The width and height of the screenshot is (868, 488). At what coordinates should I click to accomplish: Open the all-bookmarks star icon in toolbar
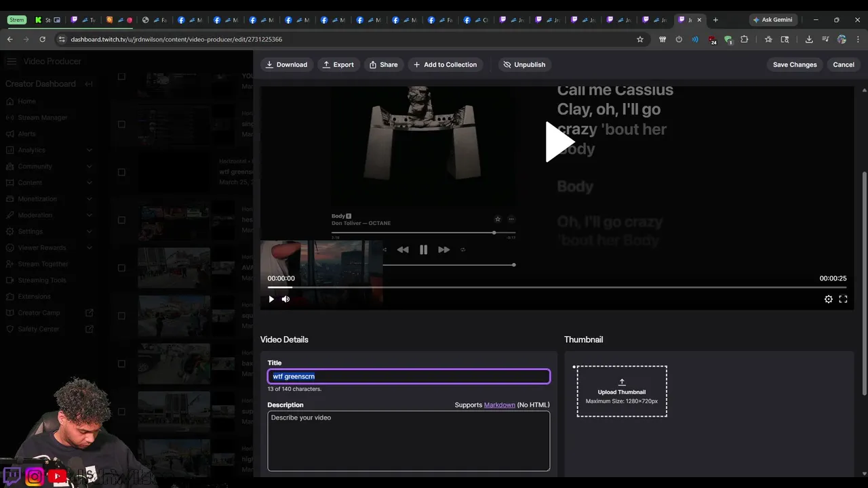coord(768,39)
